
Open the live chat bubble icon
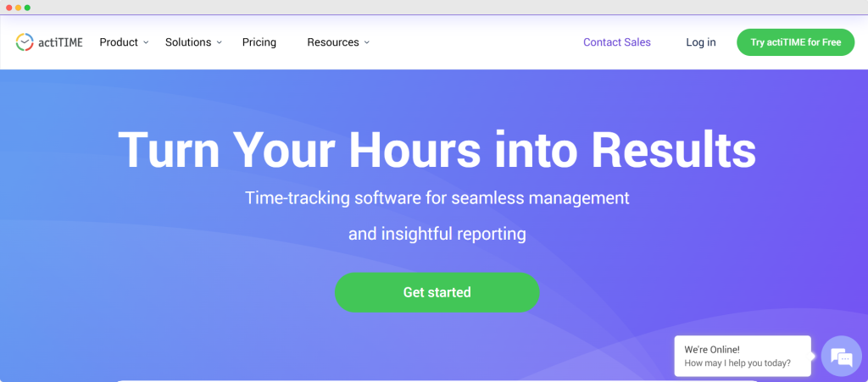click(x=840, y=356)
